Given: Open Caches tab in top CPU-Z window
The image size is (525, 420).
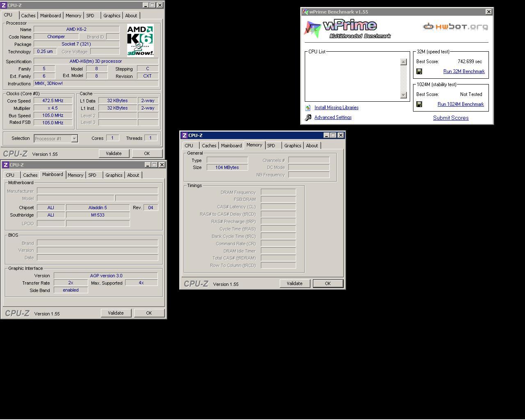Looking at the screenshot, I should click(28, 16).
